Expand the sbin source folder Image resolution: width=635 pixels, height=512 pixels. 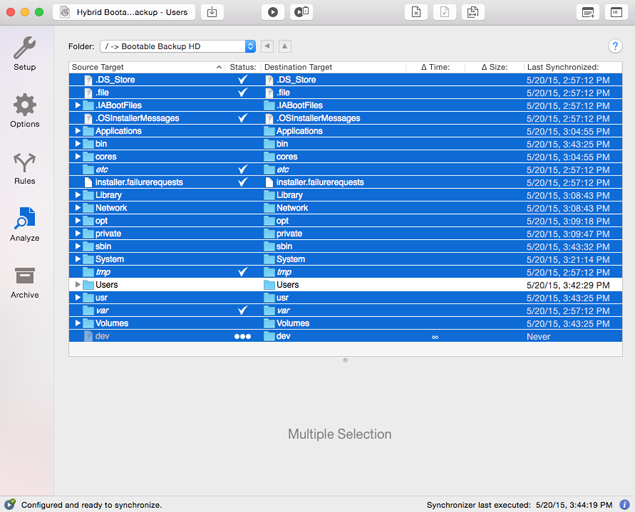78,246
